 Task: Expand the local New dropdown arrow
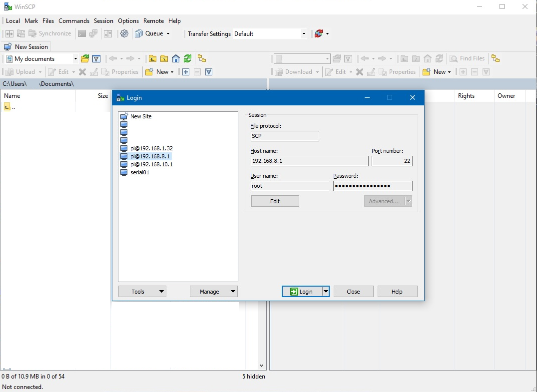click(x=172, y=72)
